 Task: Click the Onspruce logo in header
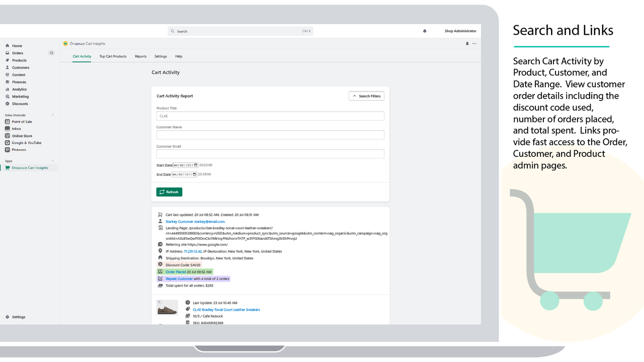click(65, 44)
